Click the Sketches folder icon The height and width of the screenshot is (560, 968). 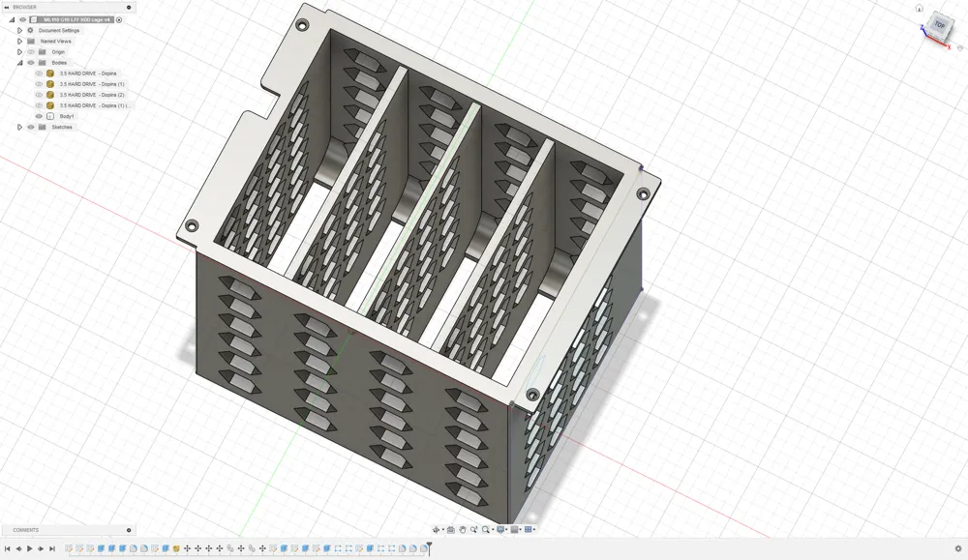point(42,127)
